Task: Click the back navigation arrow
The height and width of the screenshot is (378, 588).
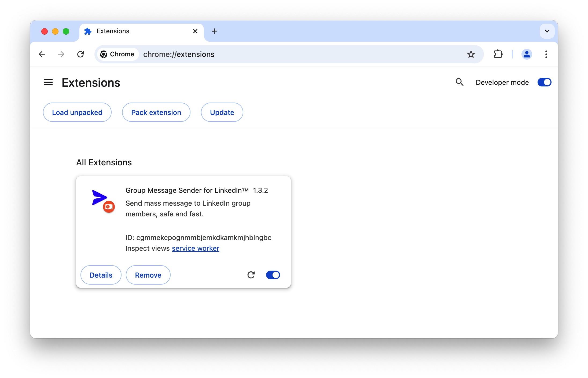Action: [42, 54]
